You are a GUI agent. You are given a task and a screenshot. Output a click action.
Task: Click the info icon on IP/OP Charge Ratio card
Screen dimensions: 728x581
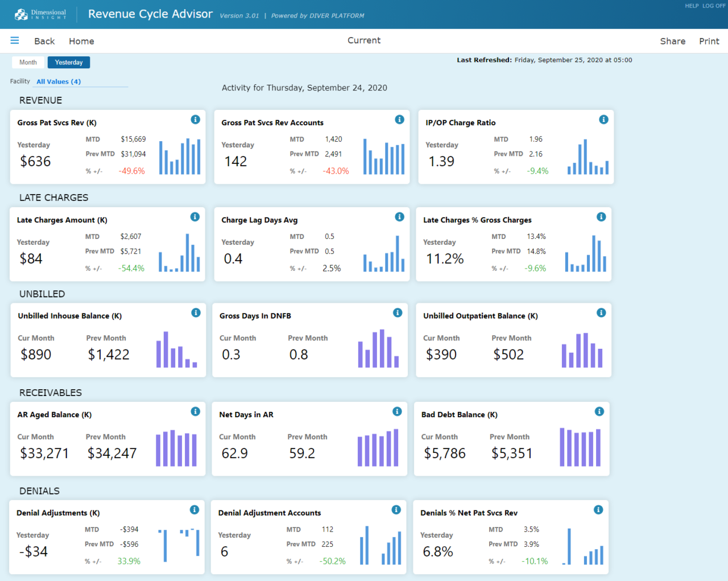click(x=603, y=120)
